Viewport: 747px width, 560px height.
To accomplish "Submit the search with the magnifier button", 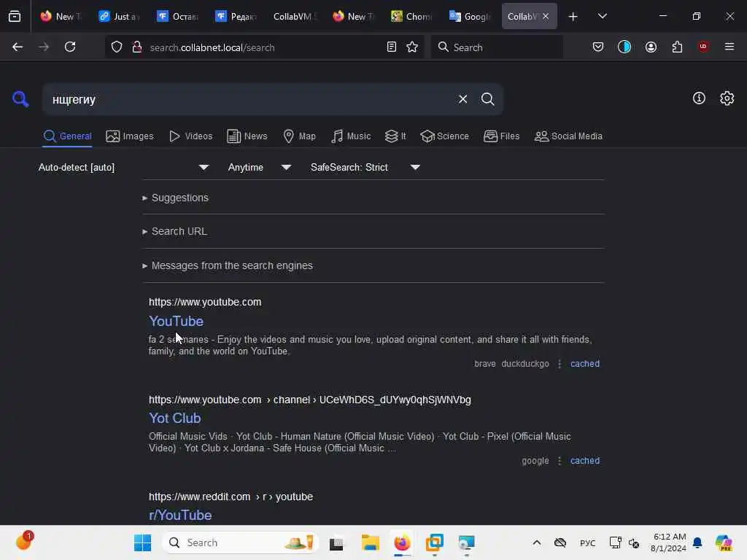I will (487, 99).
